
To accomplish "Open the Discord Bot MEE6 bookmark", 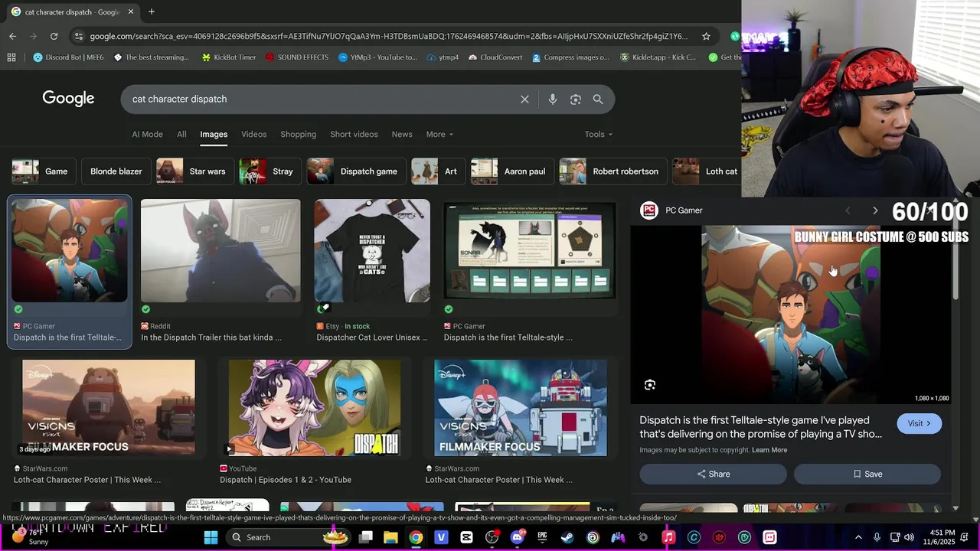I will point(68,57).
